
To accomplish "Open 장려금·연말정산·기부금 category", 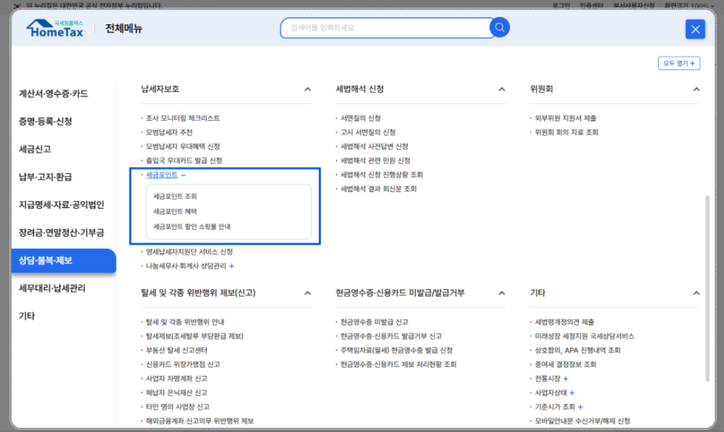I will [x=61, y=232].
